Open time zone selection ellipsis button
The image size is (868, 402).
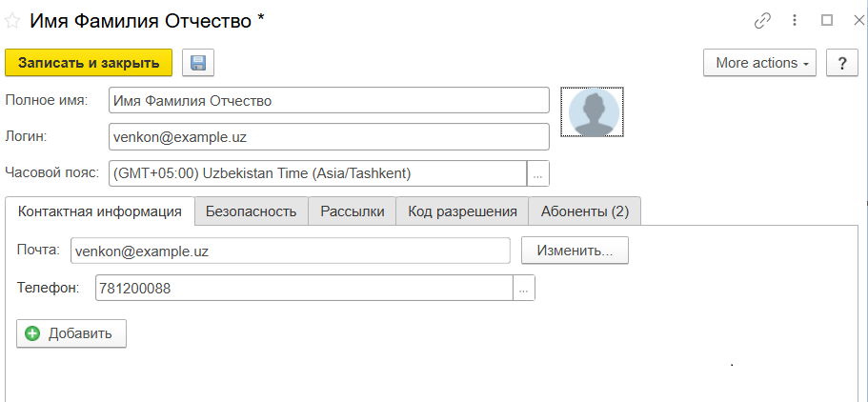click(x=538, y=173)
